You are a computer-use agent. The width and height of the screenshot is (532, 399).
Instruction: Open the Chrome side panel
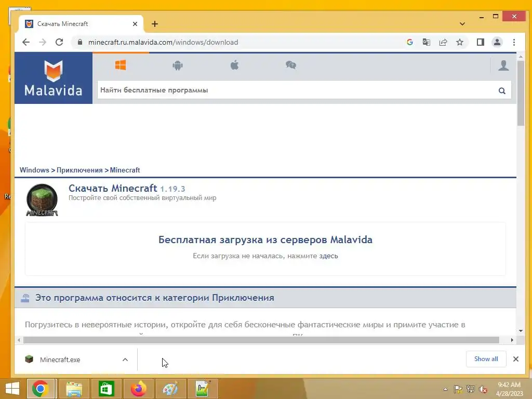pyautogui.click(x=481, y=42)
